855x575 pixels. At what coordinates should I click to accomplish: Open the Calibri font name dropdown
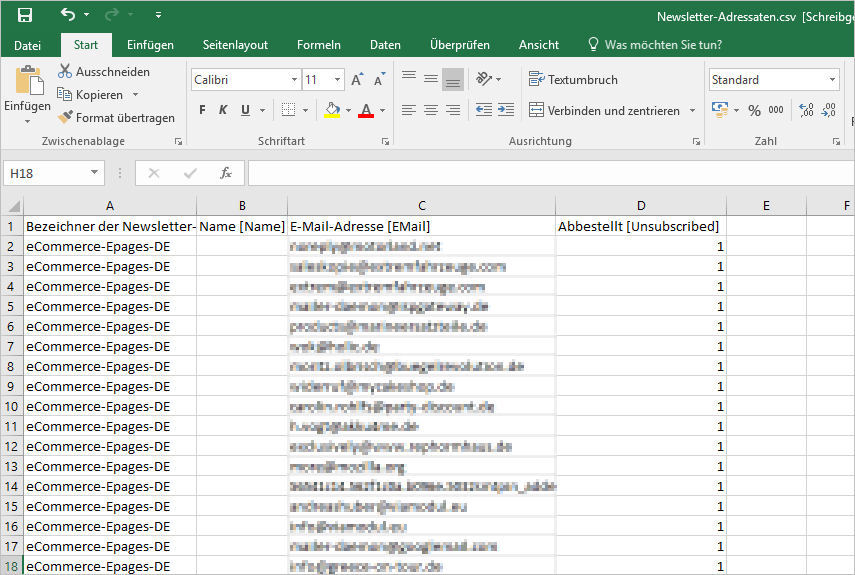pos(294,80)
